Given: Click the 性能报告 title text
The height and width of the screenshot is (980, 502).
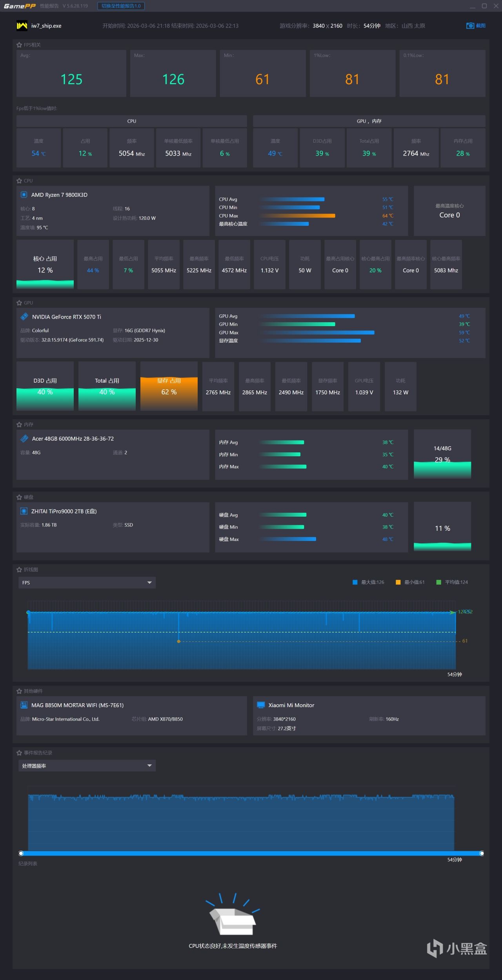Looking at the screenshot, I should (49, 6).
